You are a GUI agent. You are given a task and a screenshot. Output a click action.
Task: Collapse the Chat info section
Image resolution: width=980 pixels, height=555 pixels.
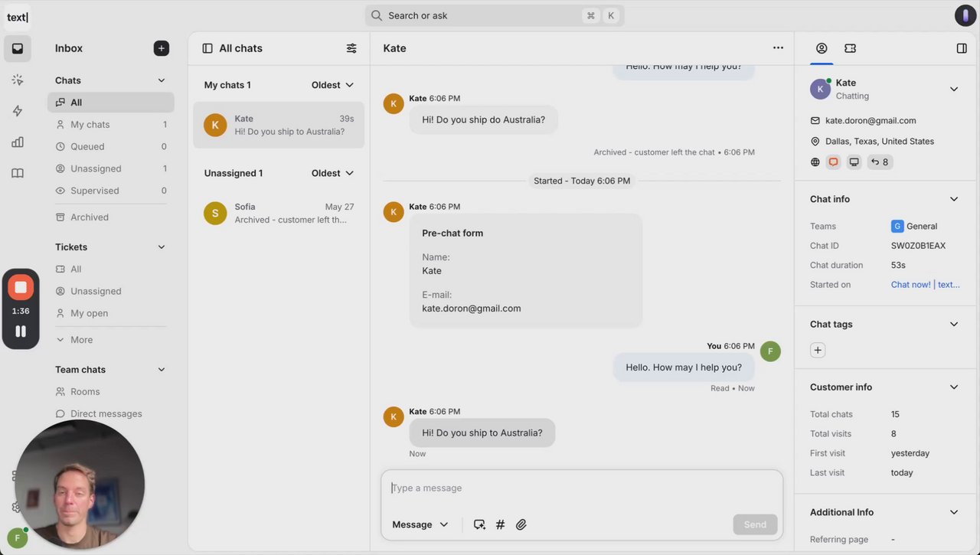[954, 199]
